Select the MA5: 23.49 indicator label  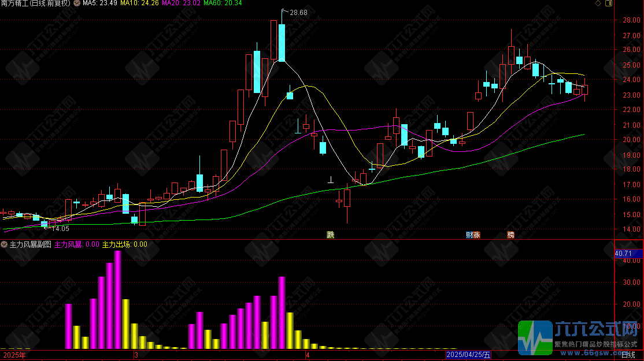(x=100, y=3)
